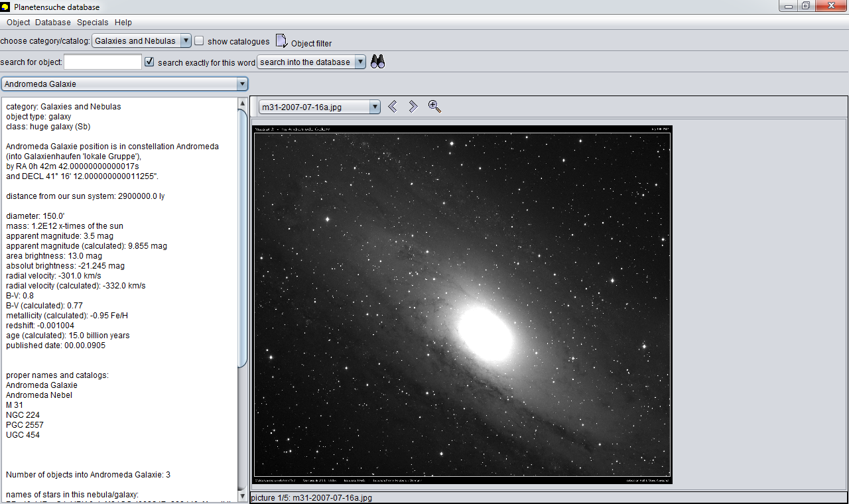Show next picture with right arrow
This screenshot has width=849, height=504.
(x=413, y=106)
